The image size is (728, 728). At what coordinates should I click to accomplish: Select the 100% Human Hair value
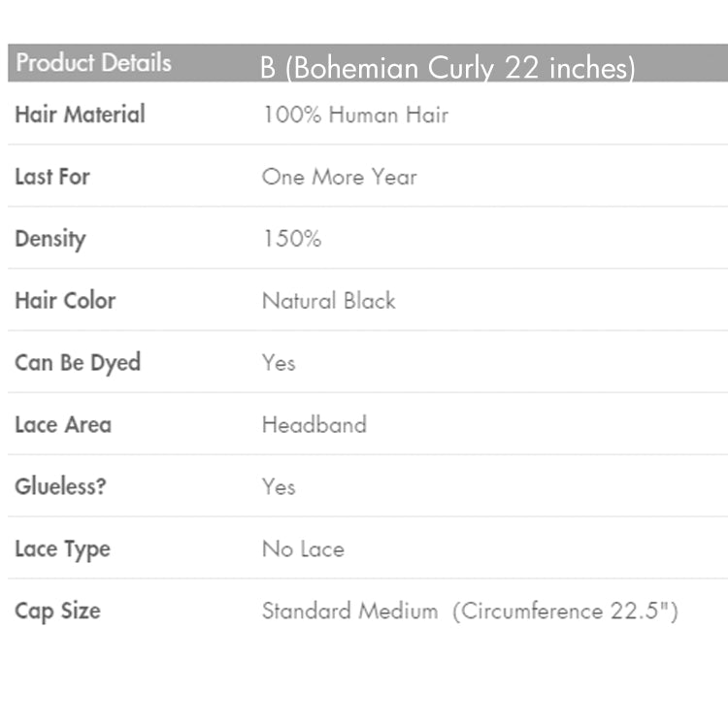[355, 115]
